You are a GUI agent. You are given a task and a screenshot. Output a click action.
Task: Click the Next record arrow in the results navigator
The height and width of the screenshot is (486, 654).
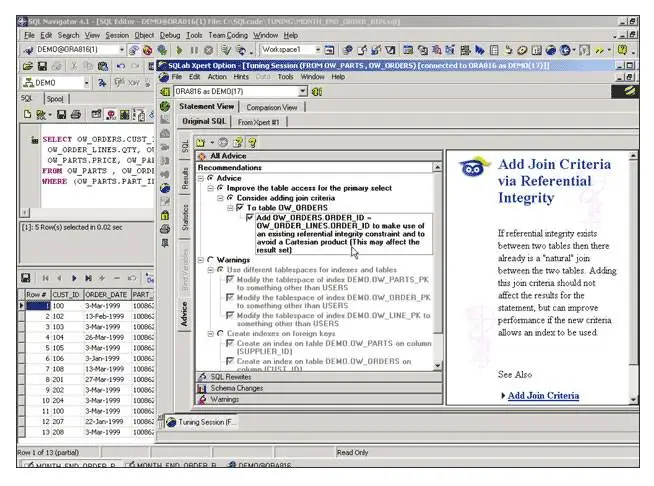click(x=74, y=278)
